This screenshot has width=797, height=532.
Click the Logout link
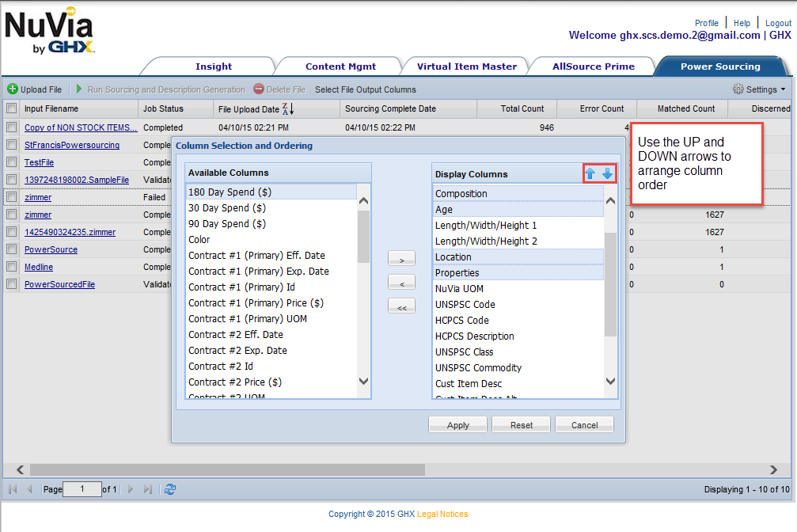click(778, 23)
